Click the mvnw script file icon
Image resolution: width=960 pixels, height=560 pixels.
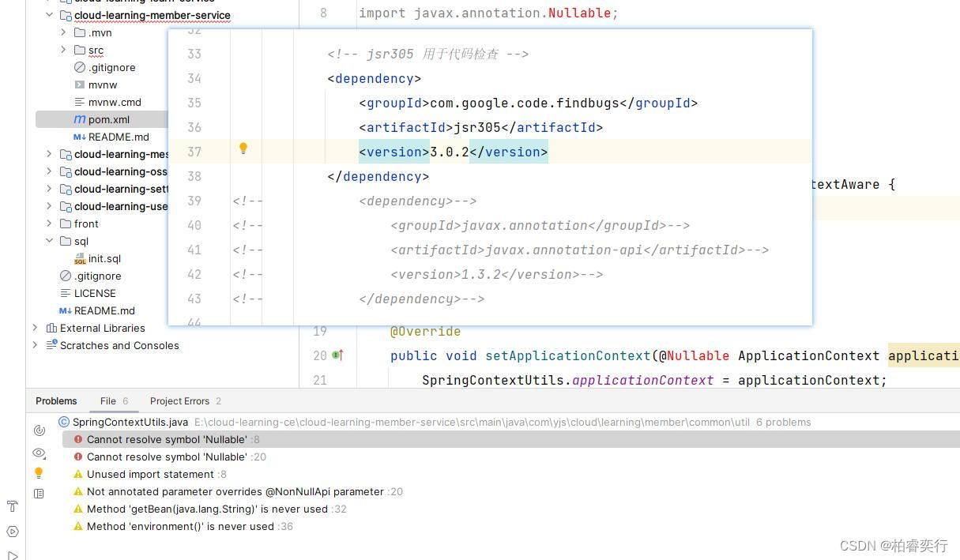coord(80,85)
